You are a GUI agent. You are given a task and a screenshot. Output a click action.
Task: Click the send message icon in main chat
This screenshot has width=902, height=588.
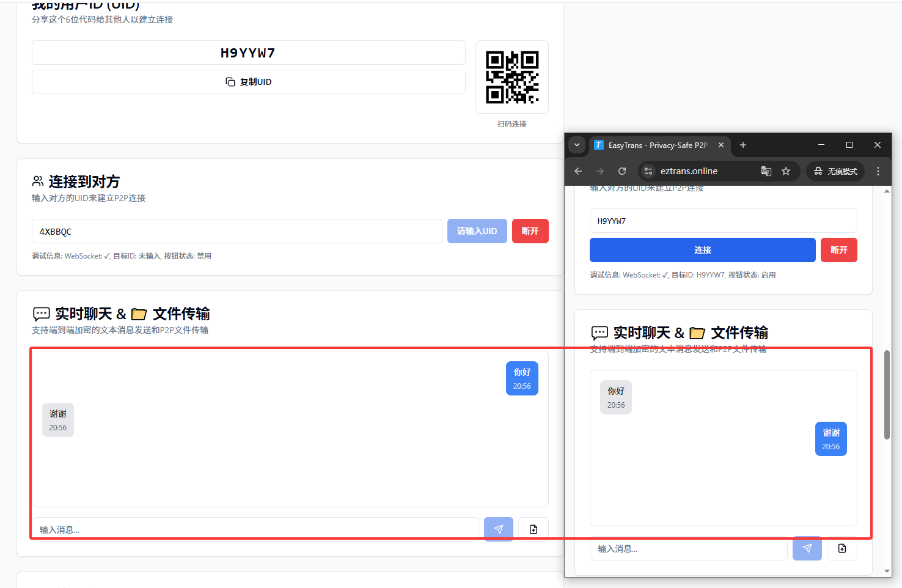point(498,529)
